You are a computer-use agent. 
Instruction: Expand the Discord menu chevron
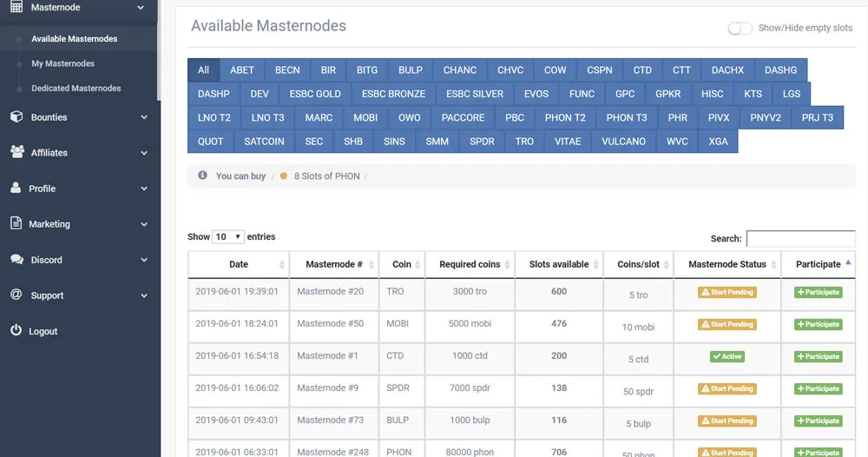[x=144, y=260]
